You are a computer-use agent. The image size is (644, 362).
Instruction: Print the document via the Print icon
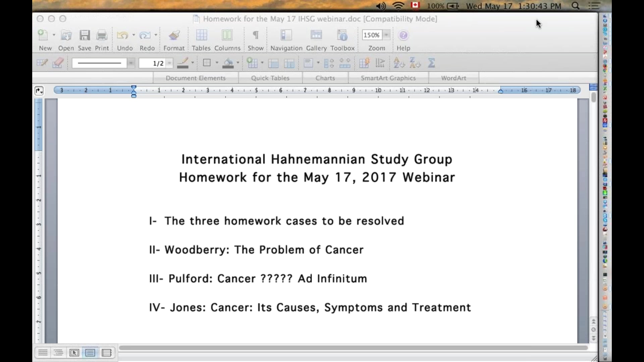pos(102,35)
